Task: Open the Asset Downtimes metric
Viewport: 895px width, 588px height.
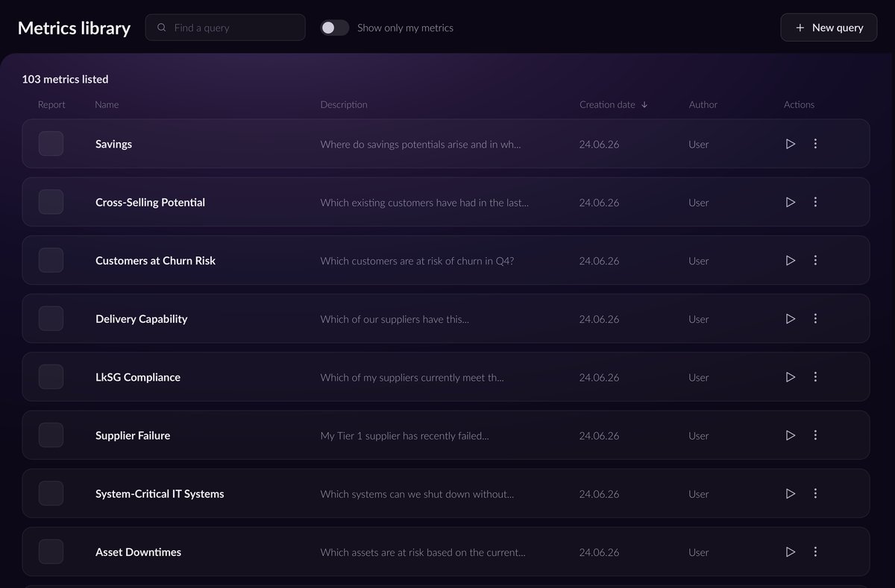Action: coord(138,551)
